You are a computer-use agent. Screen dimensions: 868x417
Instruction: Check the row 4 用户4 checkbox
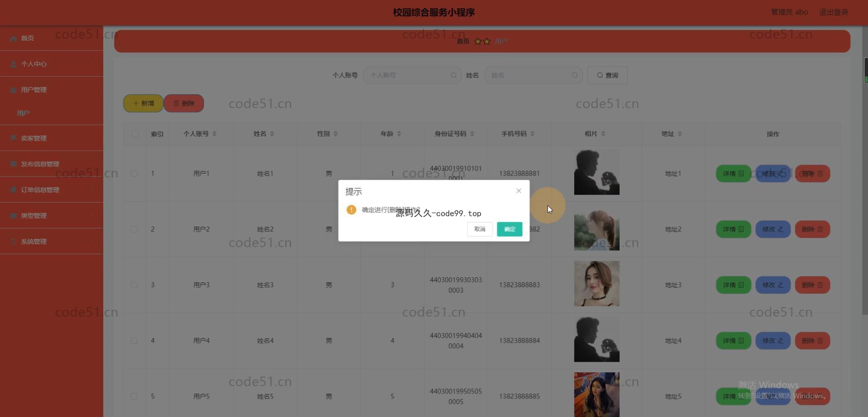(x=134, y=341)
